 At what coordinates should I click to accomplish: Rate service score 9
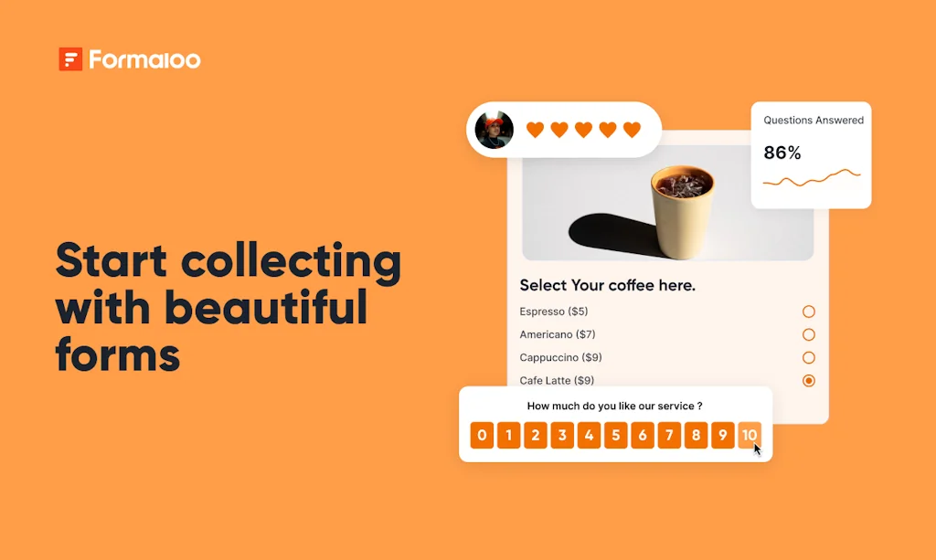click(x=722, y=436)
